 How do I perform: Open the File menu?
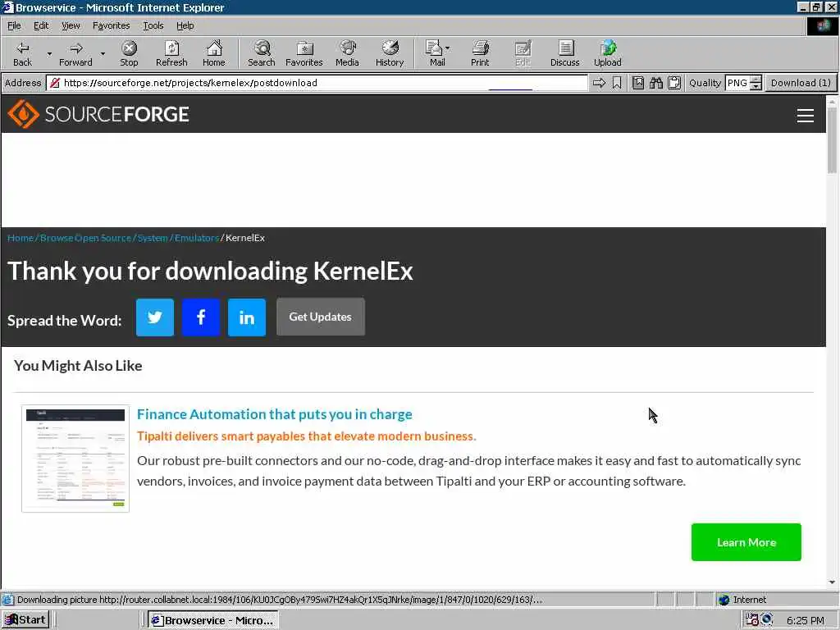14,25
